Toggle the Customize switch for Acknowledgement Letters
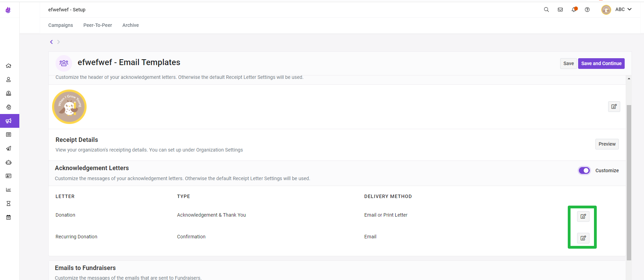The width and height of the screenshot is (644, 280). [584, 170]
